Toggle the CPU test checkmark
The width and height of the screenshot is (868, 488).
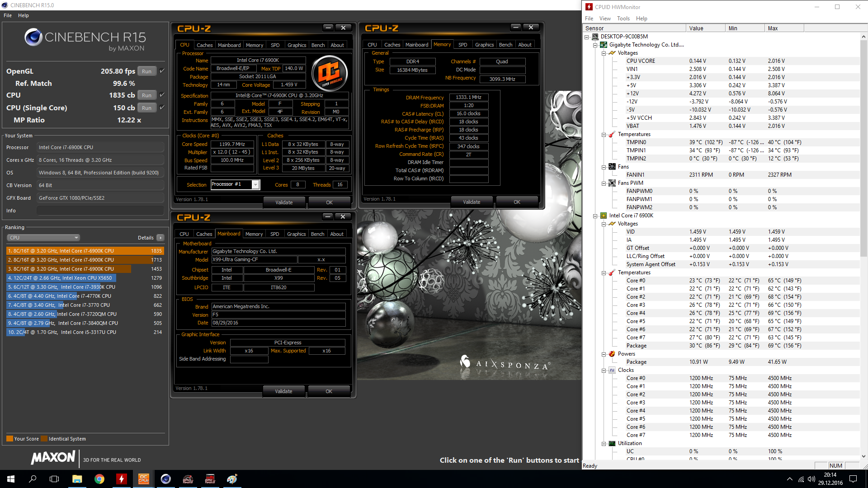click(x=162, y=95)
